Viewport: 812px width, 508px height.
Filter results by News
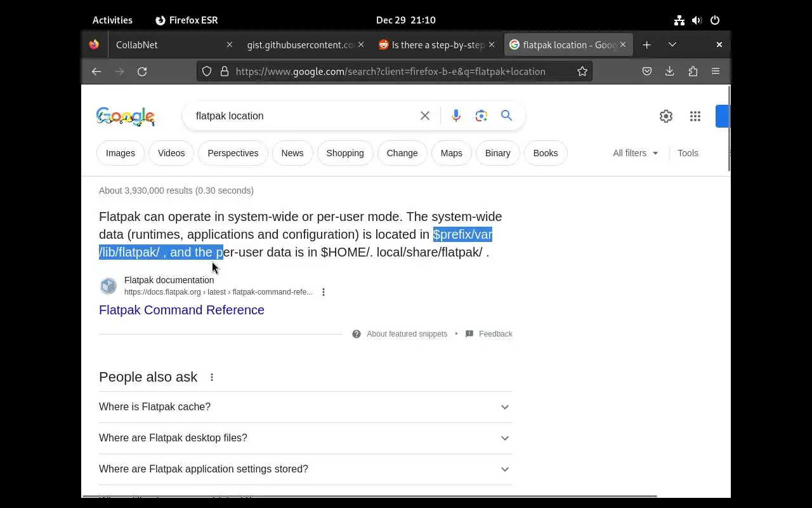tap(292, 153)
